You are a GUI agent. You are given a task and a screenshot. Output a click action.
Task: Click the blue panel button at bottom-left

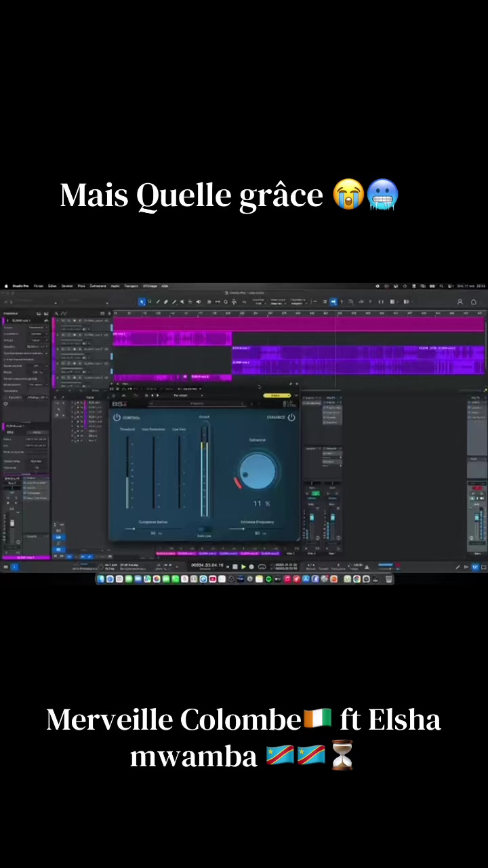point(14,567)
